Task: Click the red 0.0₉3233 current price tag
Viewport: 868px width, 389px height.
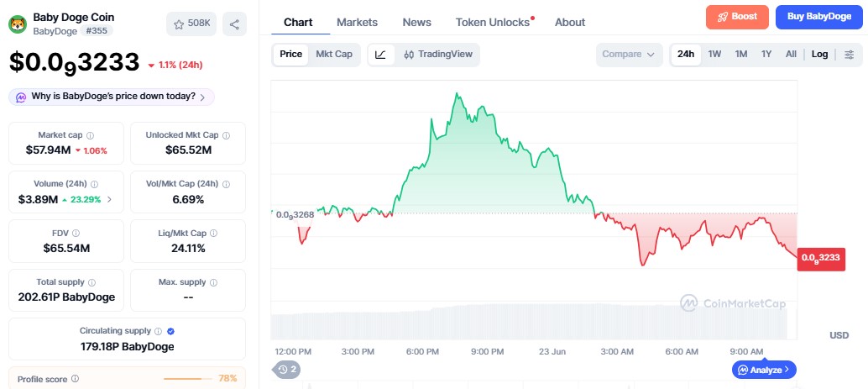Action: coord(821,258)
